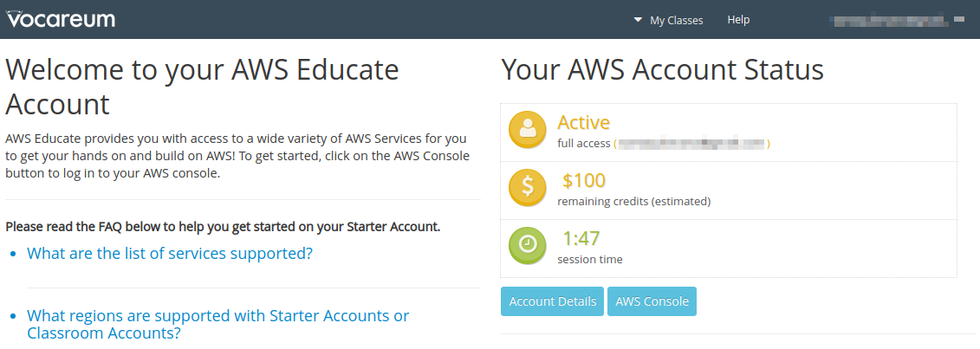
Task: Click the Active account status text
Action: [x=583, y=123]
